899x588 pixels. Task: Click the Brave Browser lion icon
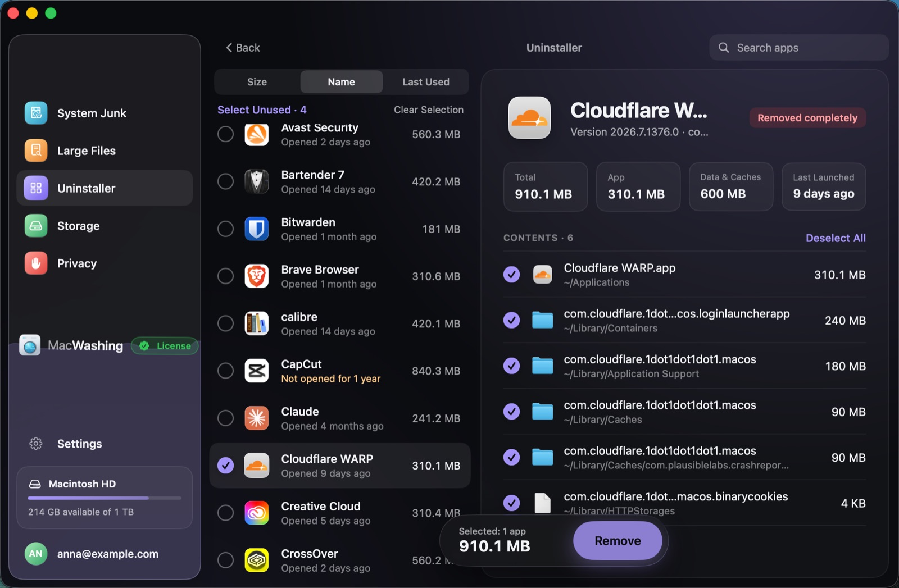tap(257, 276)
